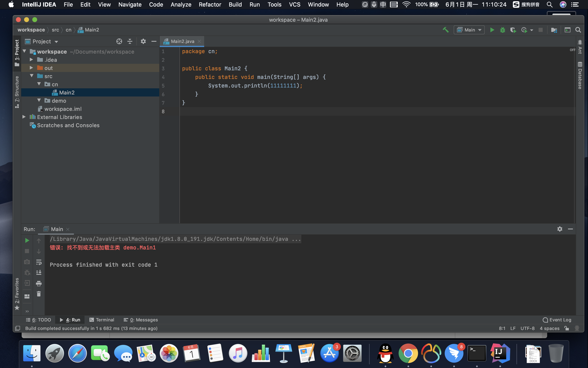
Task: Click the toolbar Search Everywhere magnifier
Action: click(578, 30)
